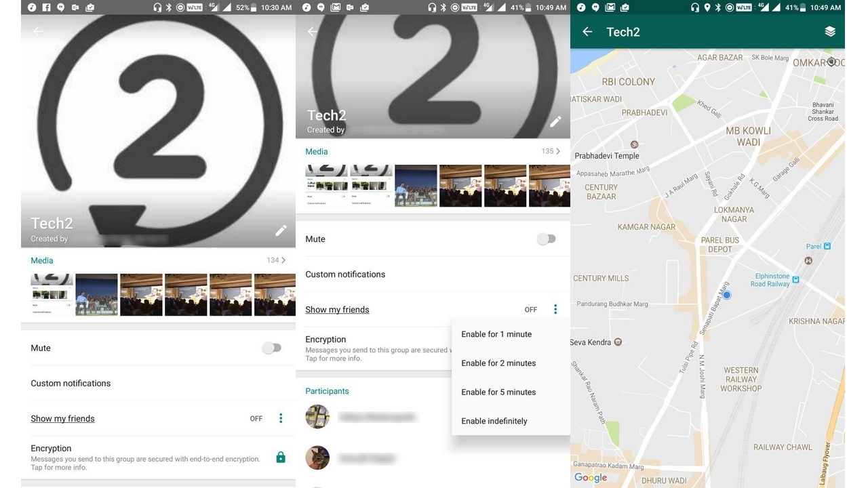Toggle Mute switch on screen with 134 media
The width and height of the screenshot is (868, 488).
271,348
